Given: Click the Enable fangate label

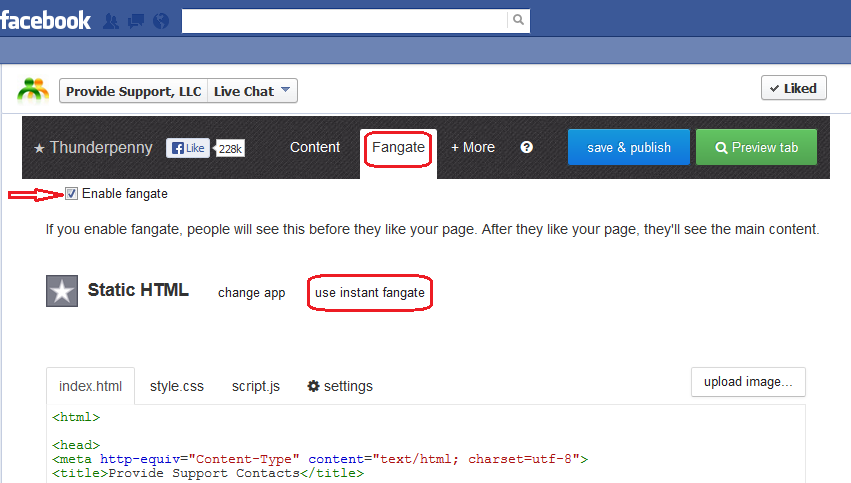Looking at the screenshot, I should tap(125, 194).
